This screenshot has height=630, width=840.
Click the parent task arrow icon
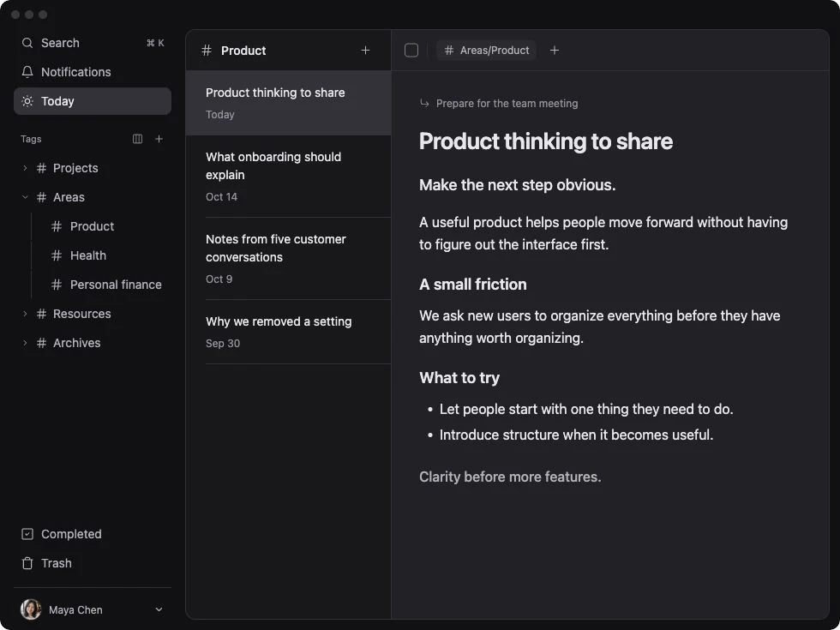[x=424, y=103]
